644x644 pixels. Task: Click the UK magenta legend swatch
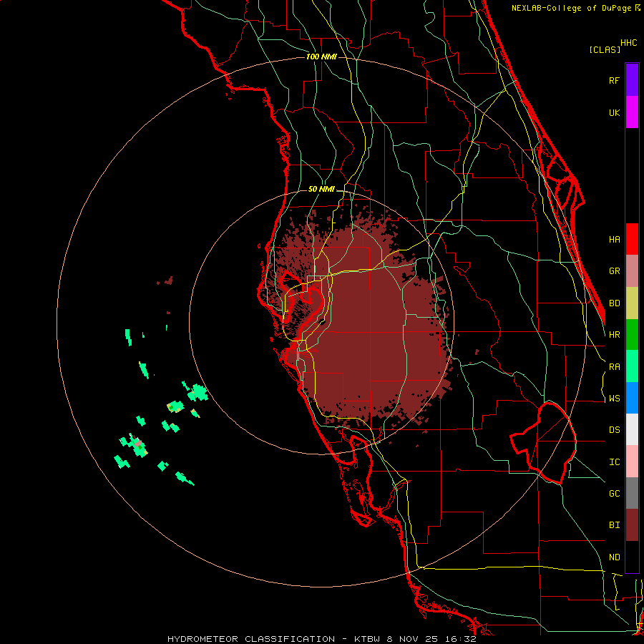632,112
